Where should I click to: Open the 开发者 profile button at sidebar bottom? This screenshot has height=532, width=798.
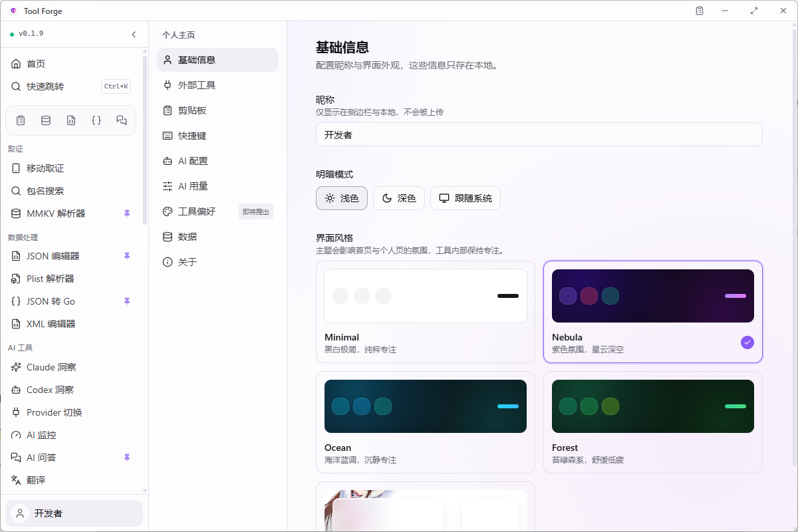(74, 513)
